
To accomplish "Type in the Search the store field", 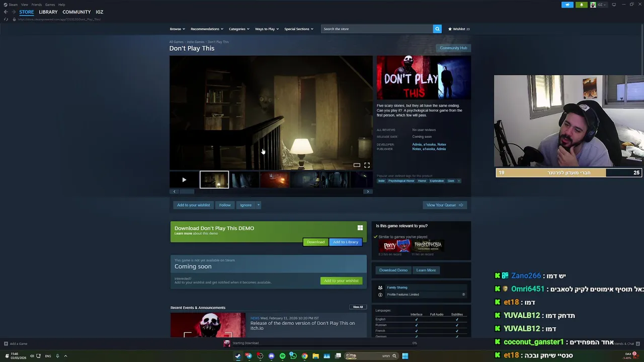I will click(377, 29).
